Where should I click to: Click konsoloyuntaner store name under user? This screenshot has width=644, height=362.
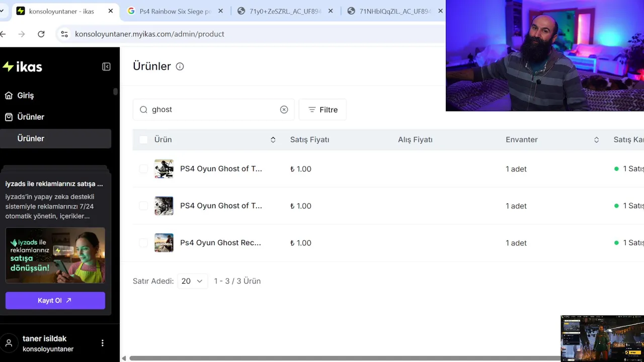tap(48, 349)
